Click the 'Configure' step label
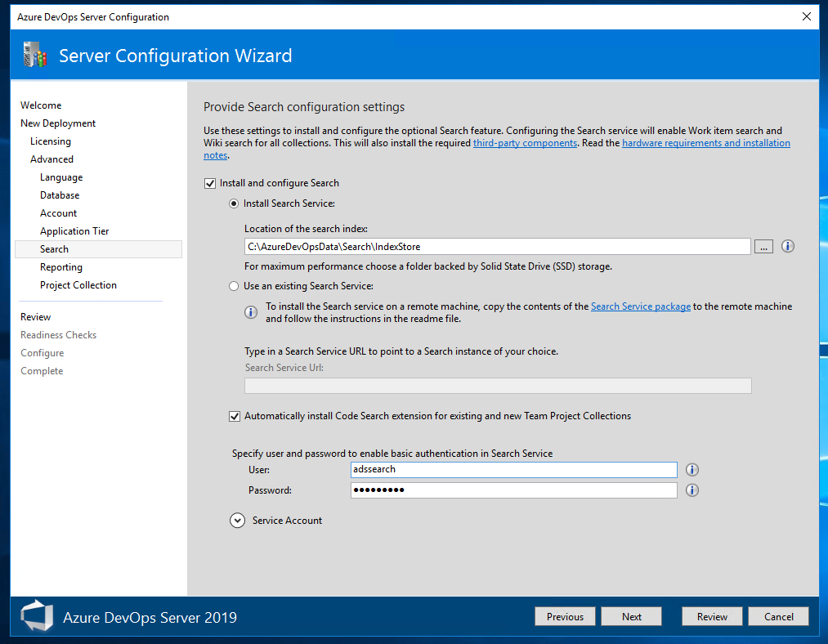Image resolution: width=828 pixels, height=644 pixels. pyautogui.click(x=43, y=353)
